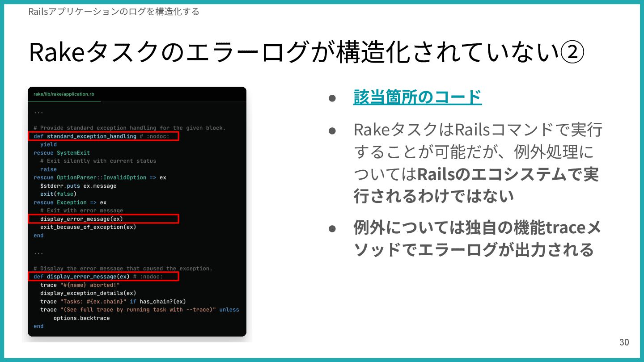Click the bullet text RakeタスクはRailsコマンドで実行
This screenshot has width=644, height=362.
478,130
